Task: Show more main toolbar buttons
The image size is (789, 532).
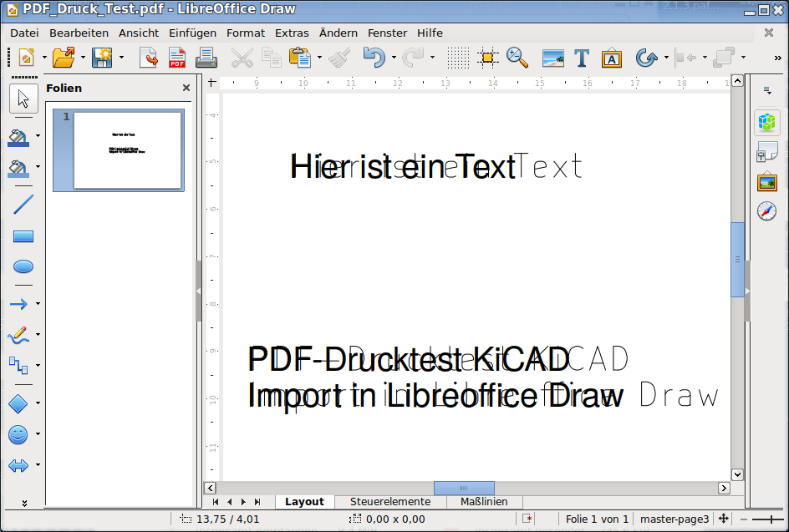Action: [777, 58]
